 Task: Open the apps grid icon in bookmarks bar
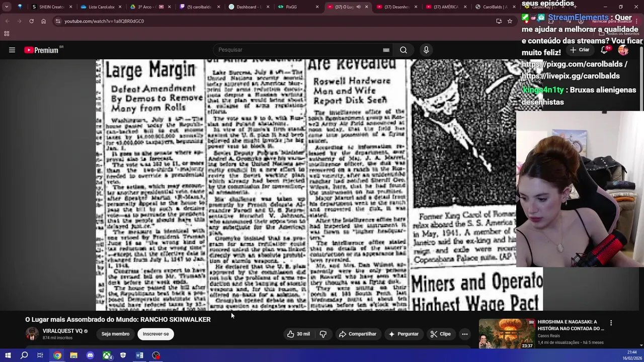point(7,34)
